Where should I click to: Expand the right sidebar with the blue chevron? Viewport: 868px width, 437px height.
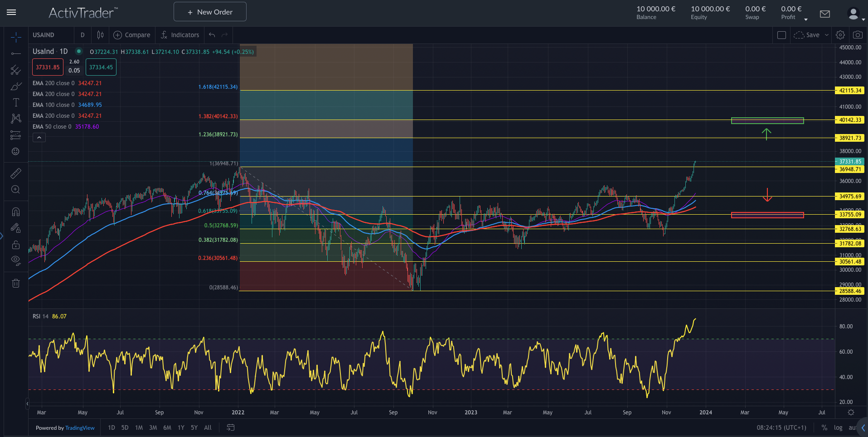click(863, 427)
